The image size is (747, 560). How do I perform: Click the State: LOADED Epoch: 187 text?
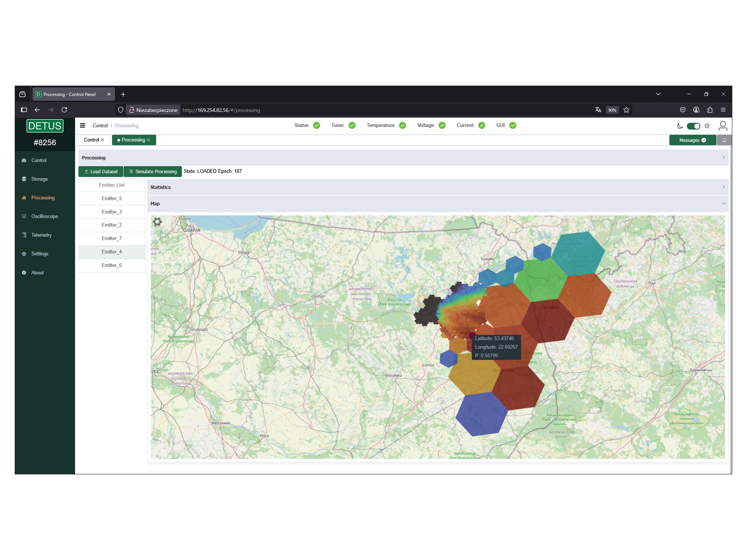[213, 171]
